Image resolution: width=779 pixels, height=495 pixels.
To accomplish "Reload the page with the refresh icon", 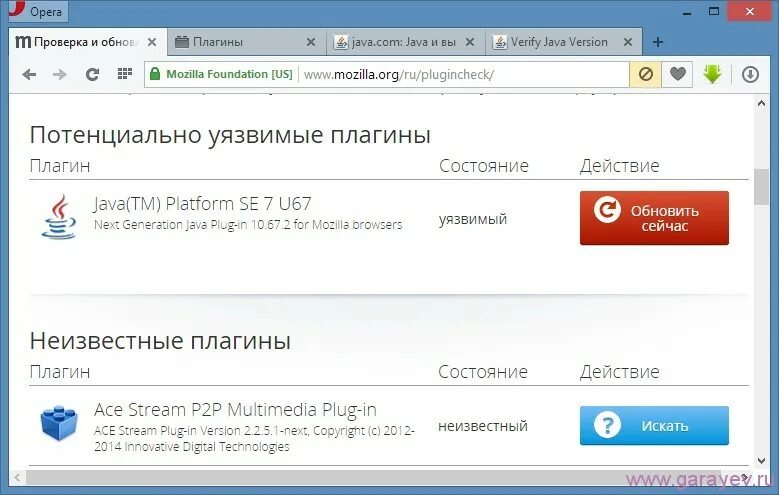I will coord(92,75).
